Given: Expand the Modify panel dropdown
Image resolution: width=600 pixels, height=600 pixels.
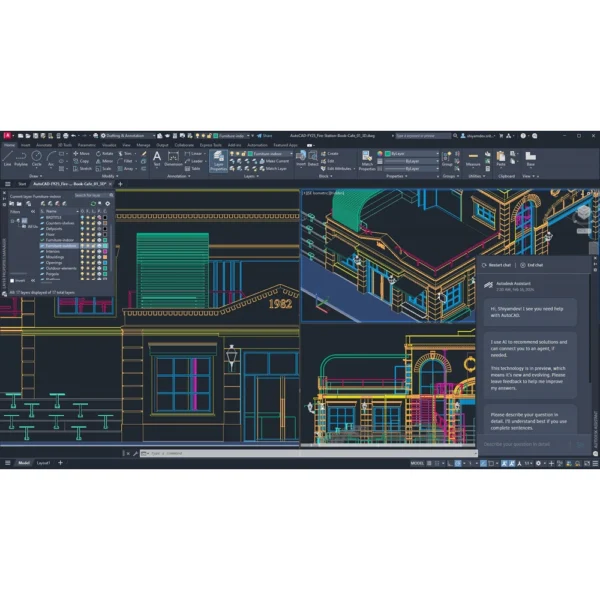Looking at the screenshot, I should [x=110, y=176].
